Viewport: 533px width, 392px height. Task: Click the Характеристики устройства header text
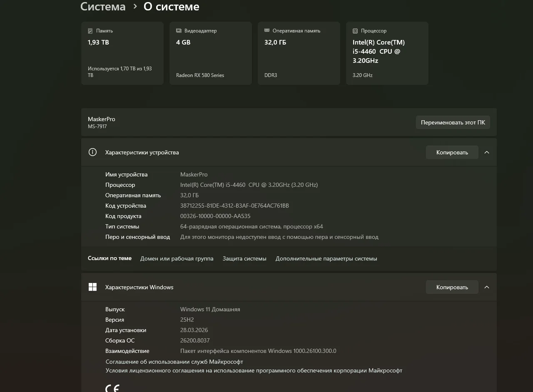coord(142,152)
